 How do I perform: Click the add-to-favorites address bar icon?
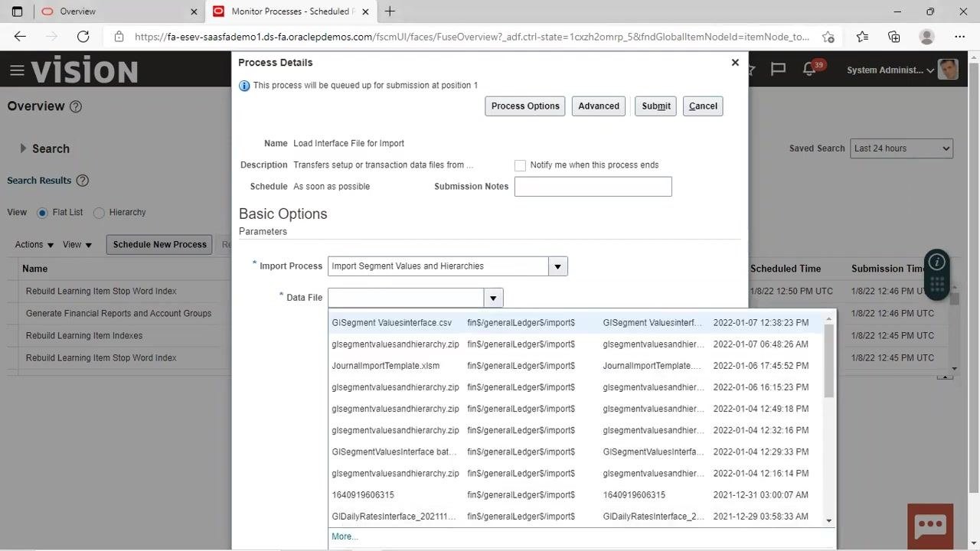click(x=828, y=37)
